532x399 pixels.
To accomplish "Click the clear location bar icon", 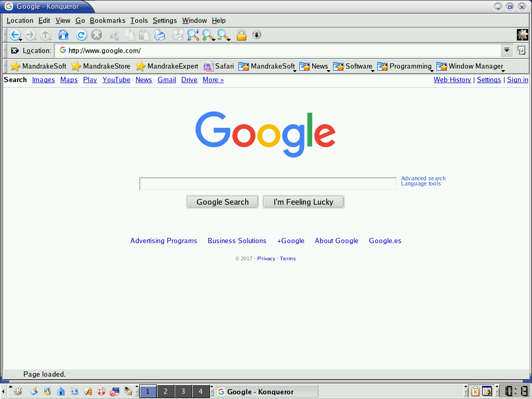I will click(15, 51).
